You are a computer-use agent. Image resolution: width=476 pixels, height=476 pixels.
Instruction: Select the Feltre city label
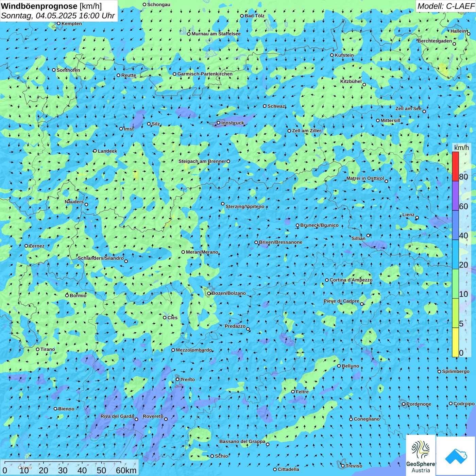[302, 392]
